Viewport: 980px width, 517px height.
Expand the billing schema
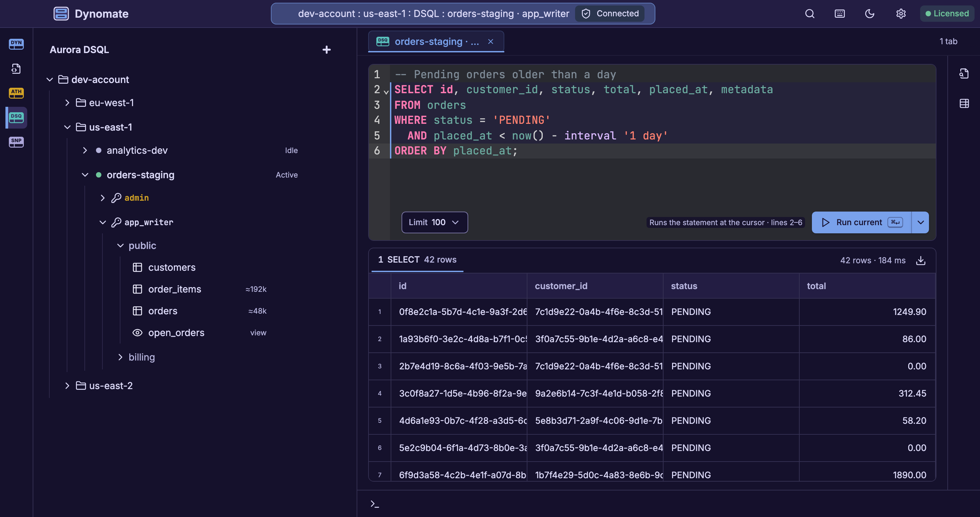point(120,357)
